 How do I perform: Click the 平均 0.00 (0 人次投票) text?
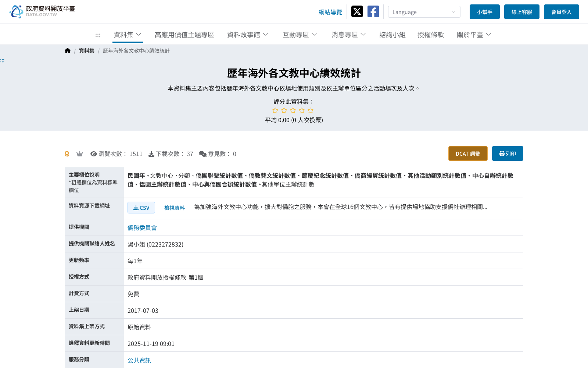tap(294, 120)
